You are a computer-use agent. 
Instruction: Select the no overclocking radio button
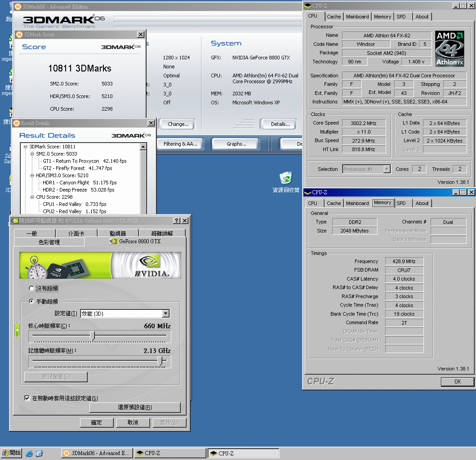coord(31,288)
